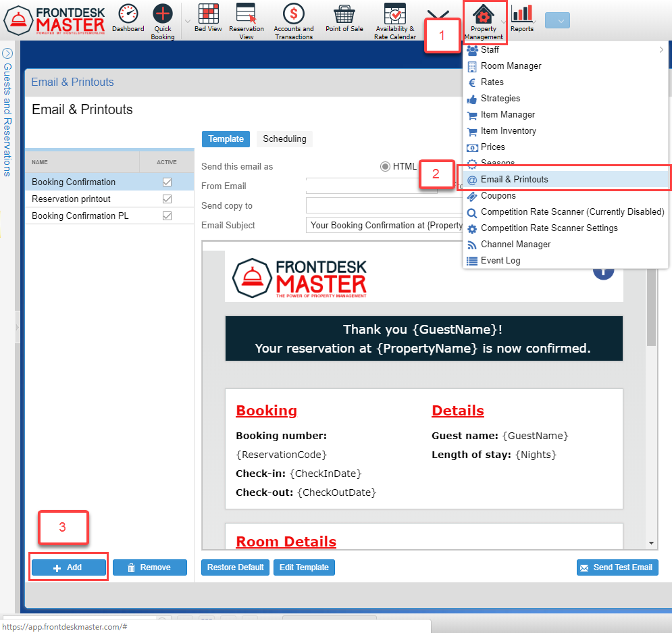Open Reports bar chart icon
The height and width of the screenshot is (633, 672).
(521, 14)
